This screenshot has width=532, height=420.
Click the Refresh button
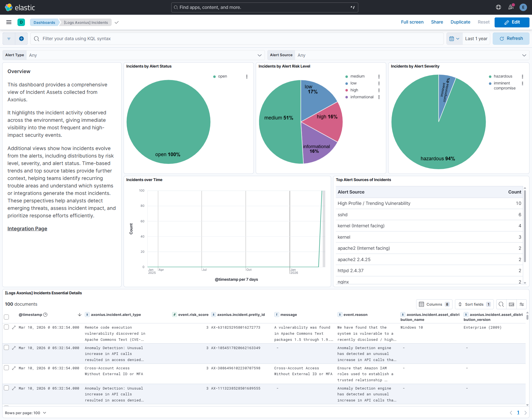(x=511, y=39)
